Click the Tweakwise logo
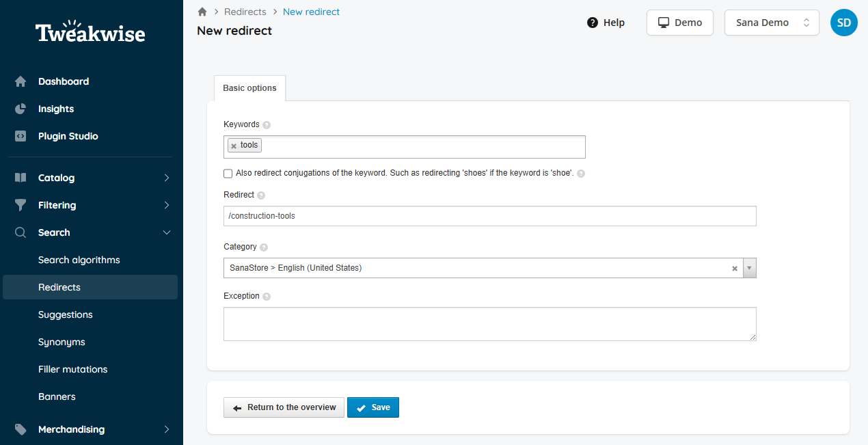868x445 pixels. pyautogui.click(x=90, y=32)
